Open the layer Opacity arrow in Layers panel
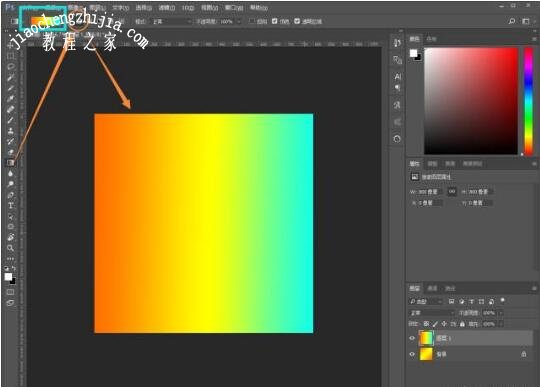540x387 pixels. pos(501,313)
